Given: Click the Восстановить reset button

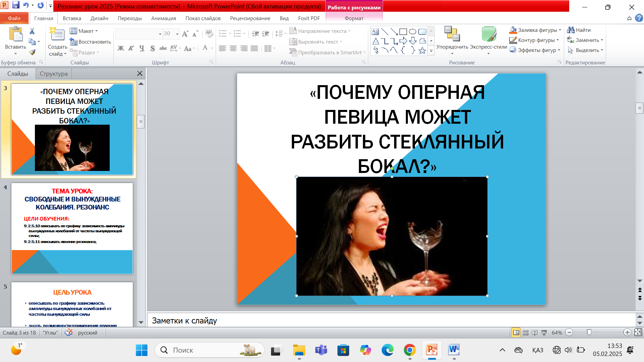Looking at the screenshot, I should pyautogui.click(x=91, y=42).
